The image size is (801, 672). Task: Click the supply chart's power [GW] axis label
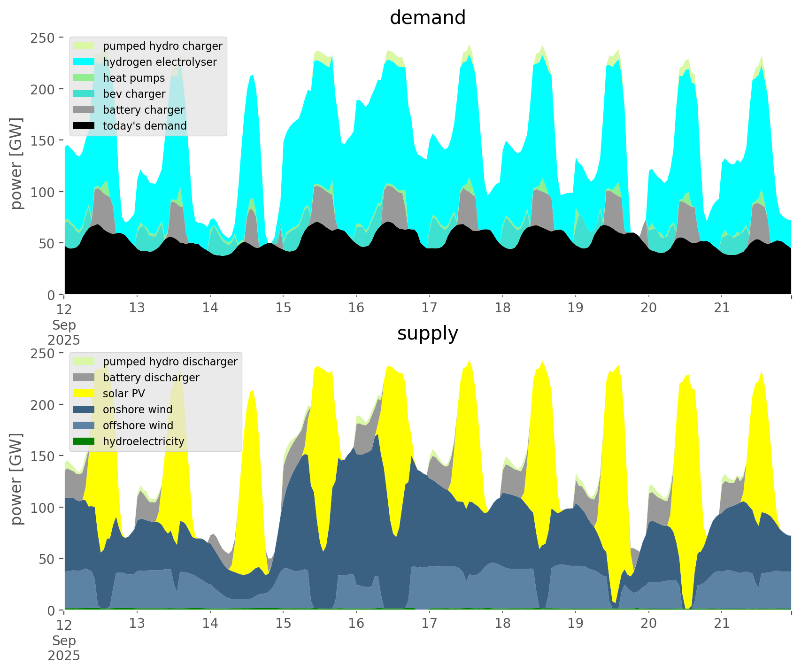16,479
